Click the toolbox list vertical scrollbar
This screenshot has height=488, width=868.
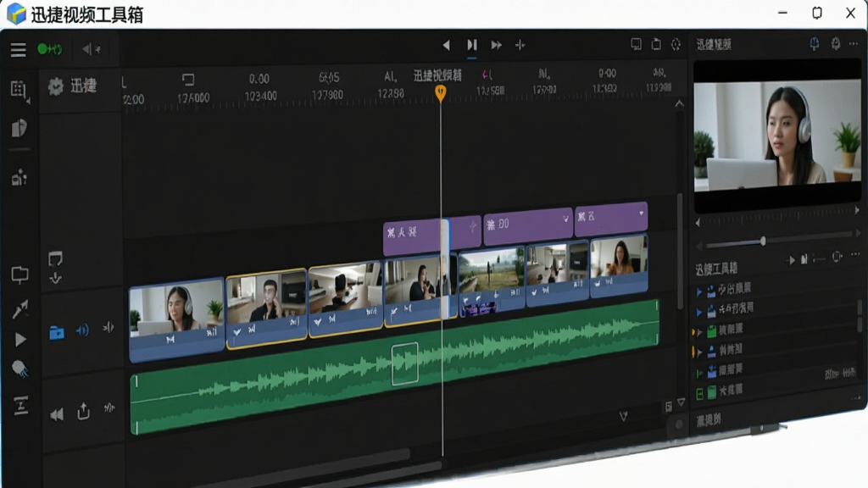click(860, 315)
